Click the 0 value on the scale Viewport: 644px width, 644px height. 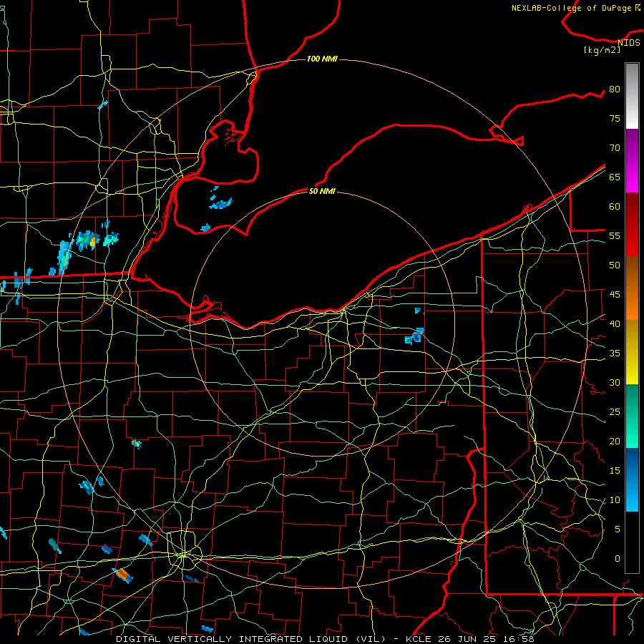point(618,559)
